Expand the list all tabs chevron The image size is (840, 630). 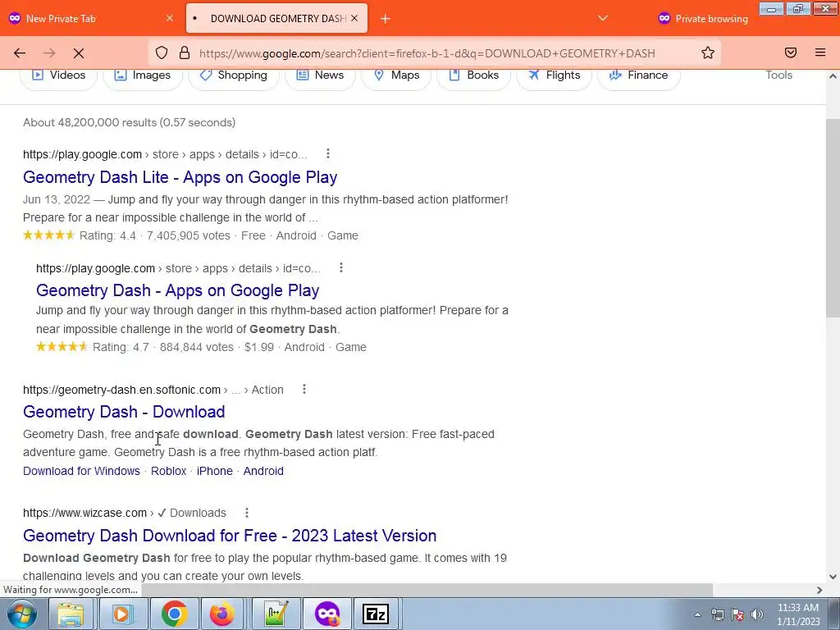click(603, 18)
